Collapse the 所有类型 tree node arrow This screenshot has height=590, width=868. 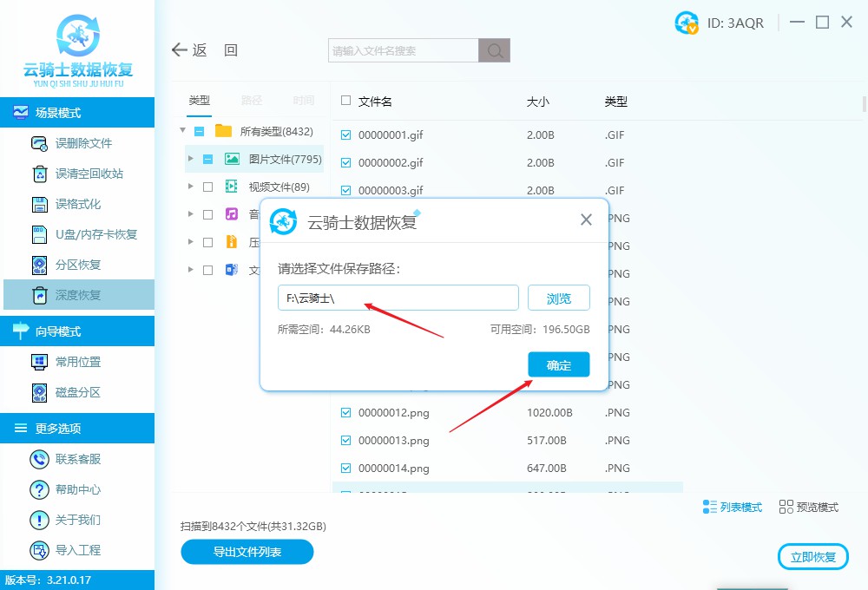[182, 130]
